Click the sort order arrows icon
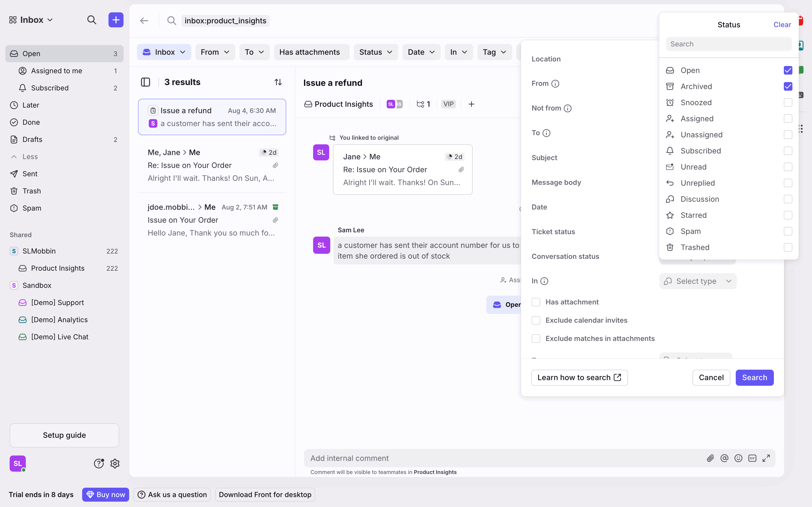This screenshot has width=812, height=507. (278, 82)
